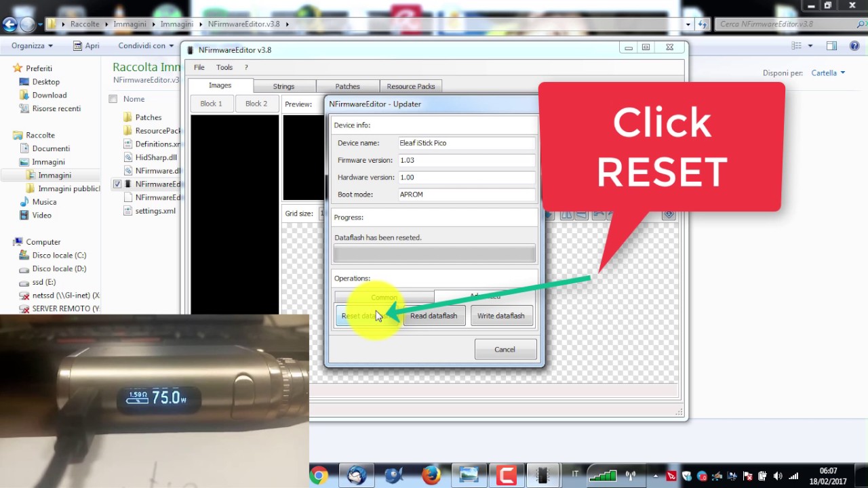Open recent pages arrow beside Forward

coord(41,24)
